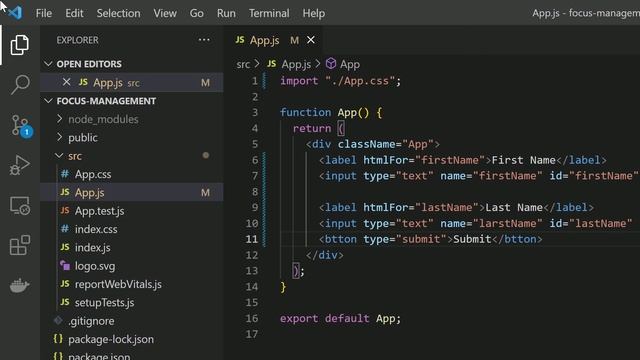
Task: Open the Explorer view in activity bar
Action: (19, 45)
